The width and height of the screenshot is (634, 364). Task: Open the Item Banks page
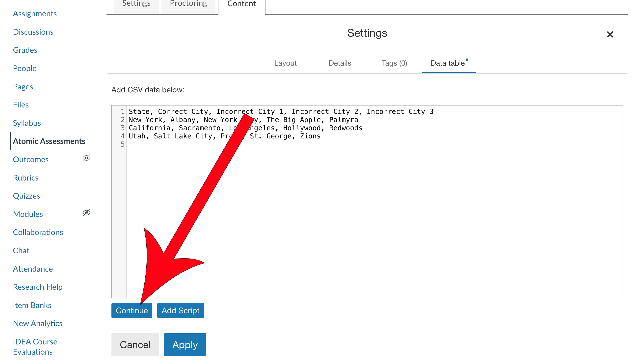pos(32,305)
